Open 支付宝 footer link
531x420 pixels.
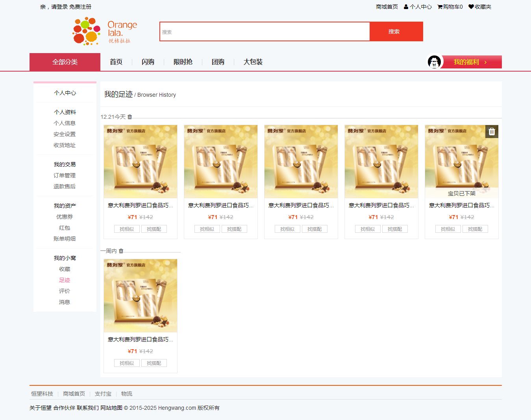pos(103,394)
